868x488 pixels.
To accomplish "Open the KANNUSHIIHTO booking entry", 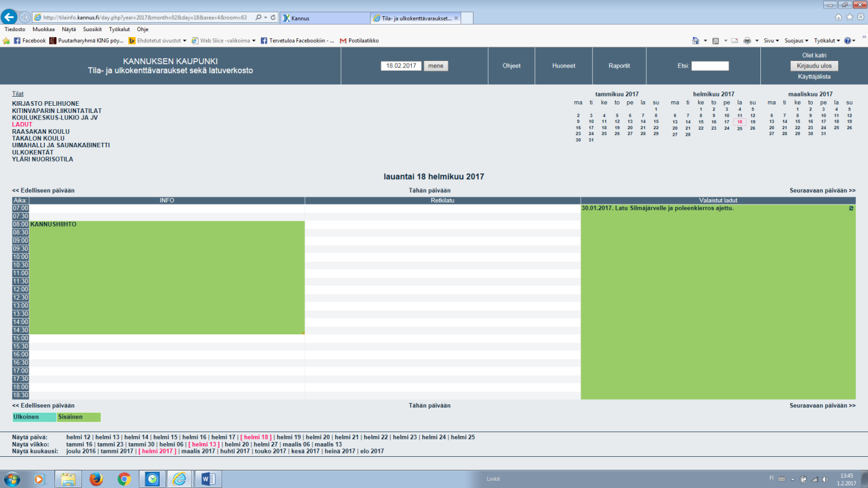I will coord(53,225).
